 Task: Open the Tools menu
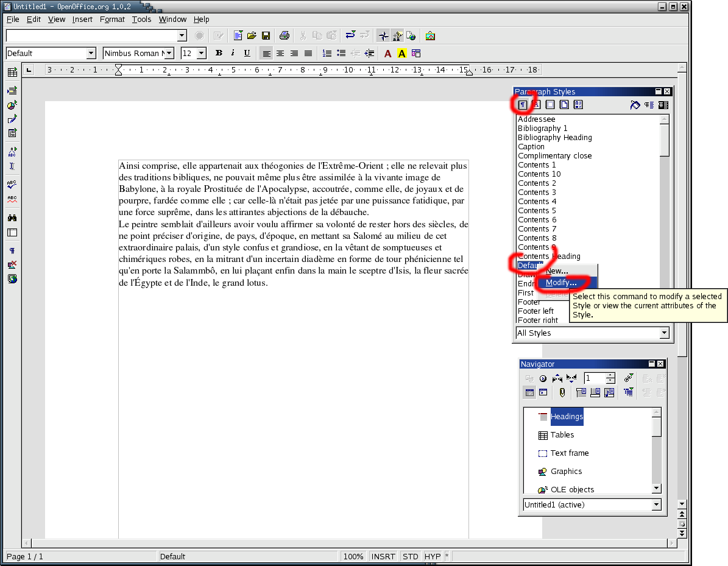point(141,19)
